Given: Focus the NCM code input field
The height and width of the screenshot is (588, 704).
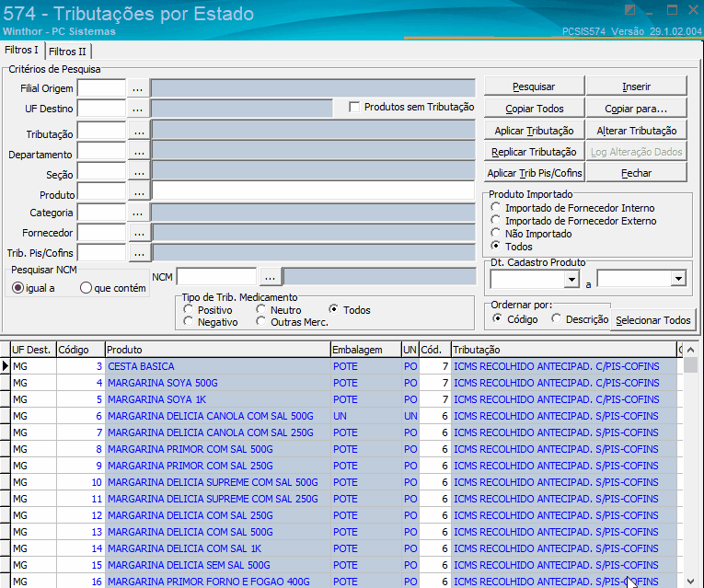Looking at the screenshot, I should (x=217, y=276).
